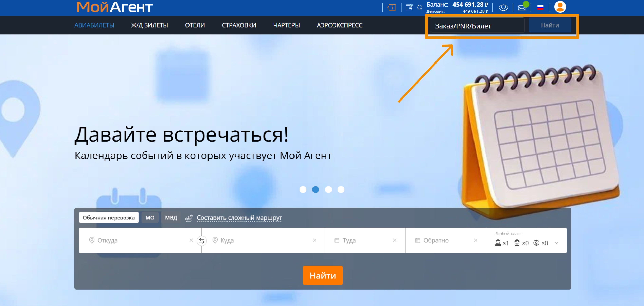644x306 pixels.
Task: Click the Russian flag language icon
Action: point(540,8)
